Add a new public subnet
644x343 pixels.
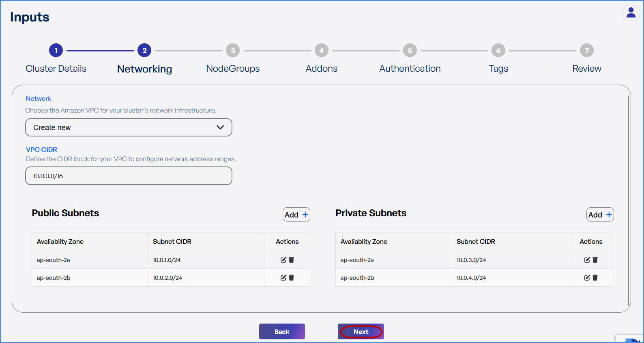[296, 215]
